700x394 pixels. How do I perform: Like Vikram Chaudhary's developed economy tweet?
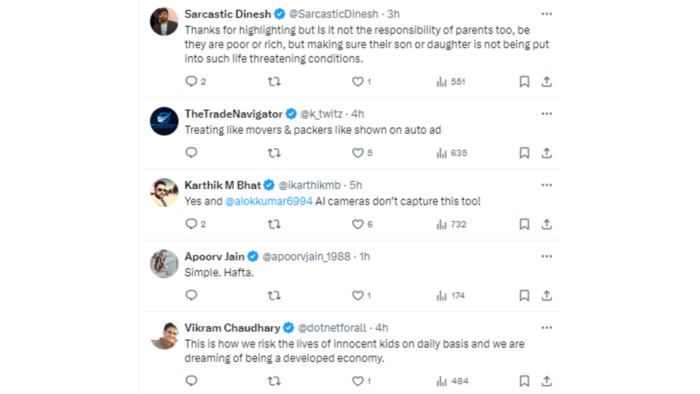[x=358, y=381]
